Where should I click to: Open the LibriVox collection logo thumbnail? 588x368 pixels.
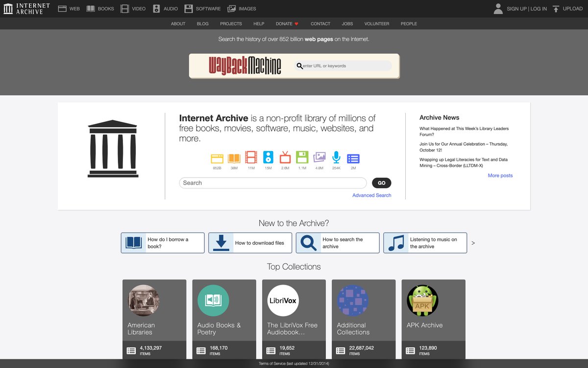283,300
